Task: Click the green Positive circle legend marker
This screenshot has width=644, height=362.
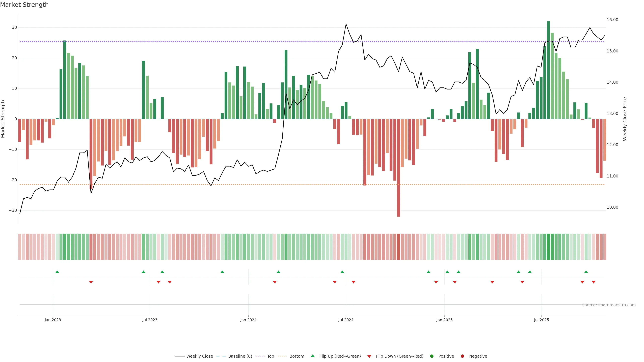Action: click(x=432, y=356)
